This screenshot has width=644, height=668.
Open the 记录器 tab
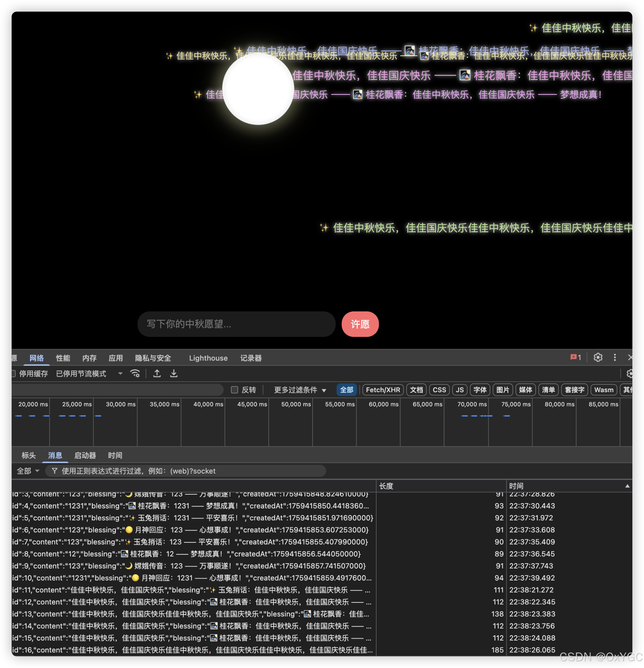coord(251,358)
